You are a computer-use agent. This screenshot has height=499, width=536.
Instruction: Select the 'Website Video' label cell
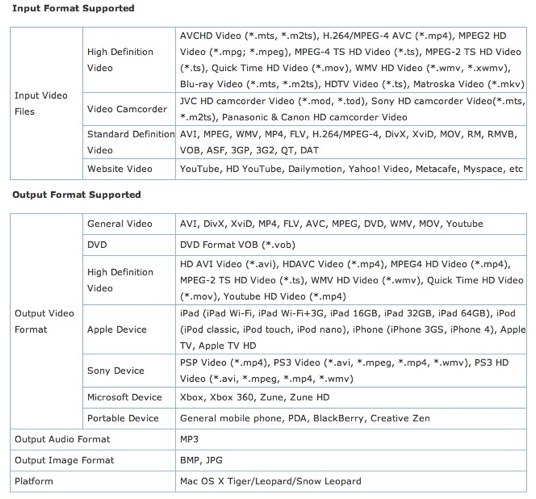(x=129, y=169)
